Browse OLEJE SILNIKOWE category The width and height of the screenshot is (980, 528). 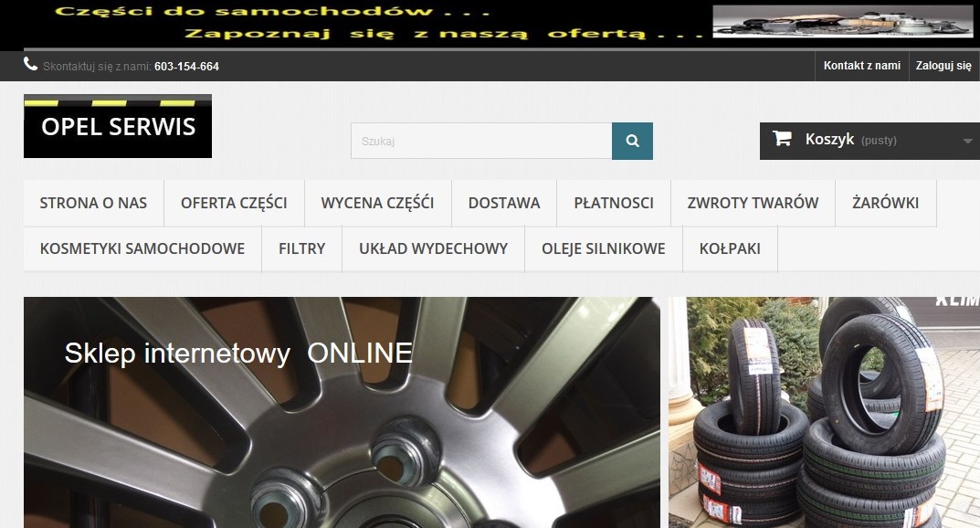603,248
